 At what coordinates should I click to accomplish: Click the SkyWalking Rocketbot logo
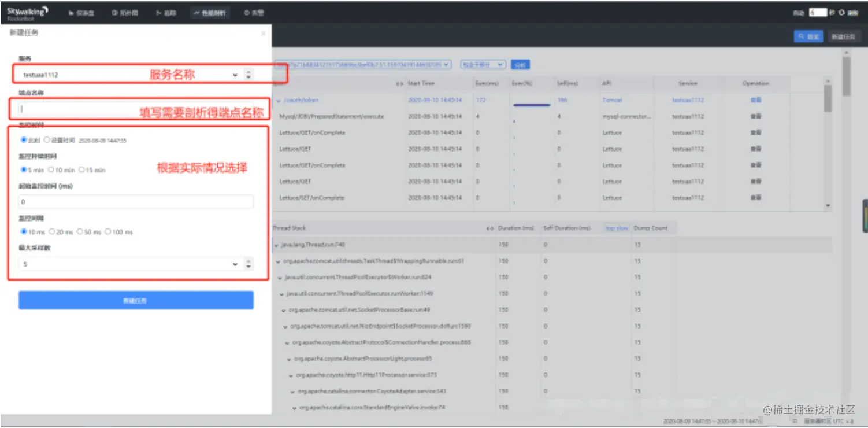click(27, 13)
